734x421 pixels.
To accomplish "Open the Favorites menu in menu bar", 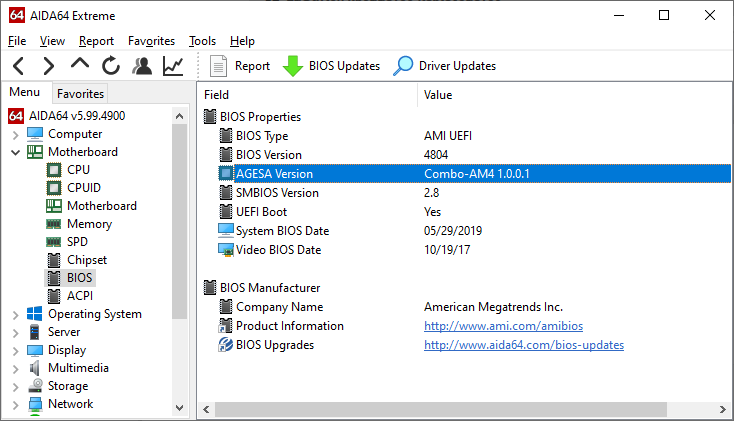I will point(151,41).
